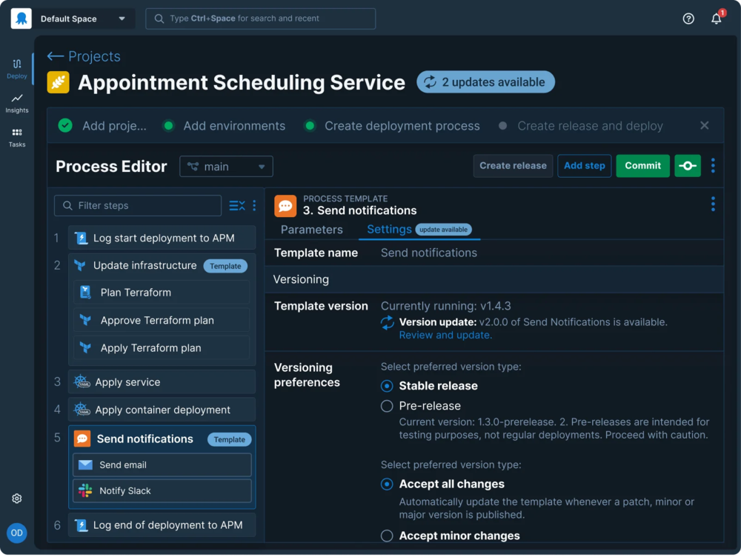
Task: Click the green commit node icon button
Action: click(687, 166)
